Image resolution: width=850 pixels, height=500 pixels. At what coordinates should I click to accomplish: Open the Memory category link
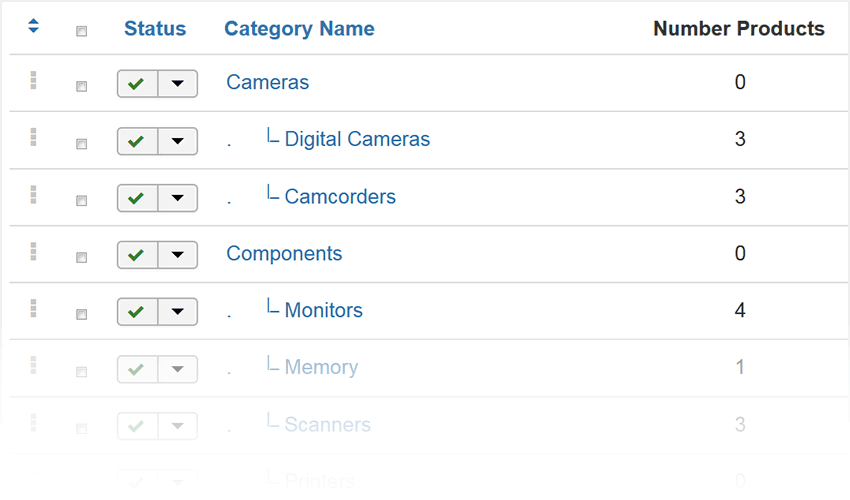click(x=321, y=368)
